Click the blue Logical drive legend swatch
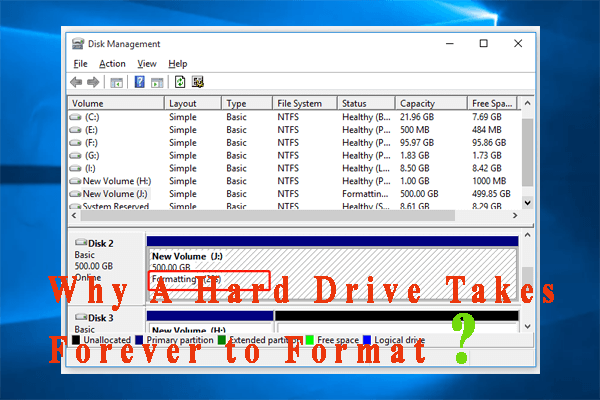Screen dimensions: 600x400 point(367,340)
